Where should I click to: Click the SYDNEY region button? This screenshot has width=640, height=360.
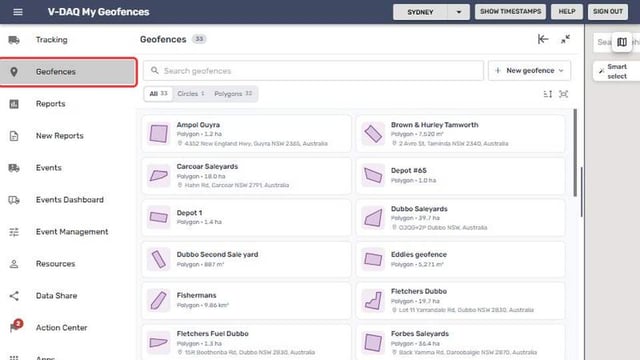(420, 12)
